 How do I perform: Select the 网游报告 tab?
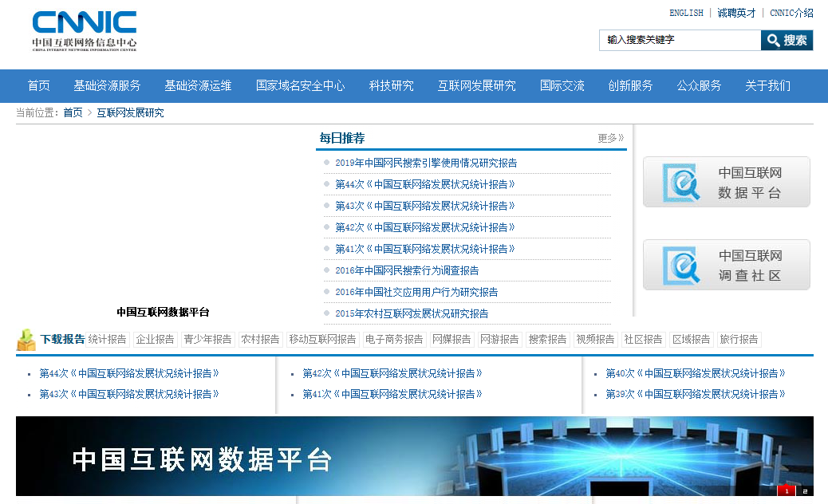499,340
